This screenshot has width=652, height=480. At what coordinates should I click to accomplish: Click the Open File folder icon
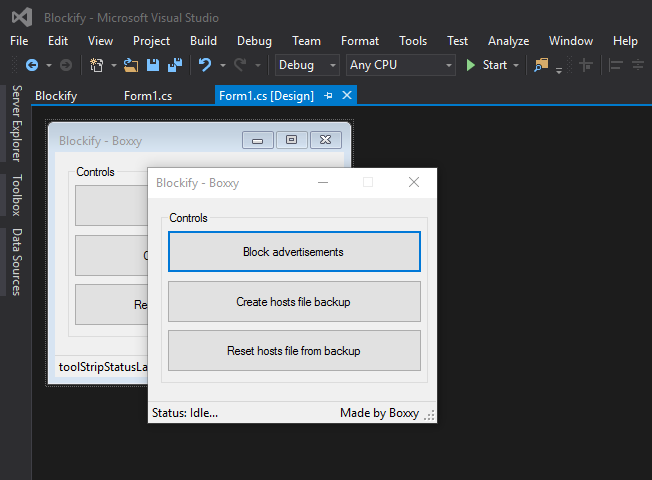pos(131,65)
